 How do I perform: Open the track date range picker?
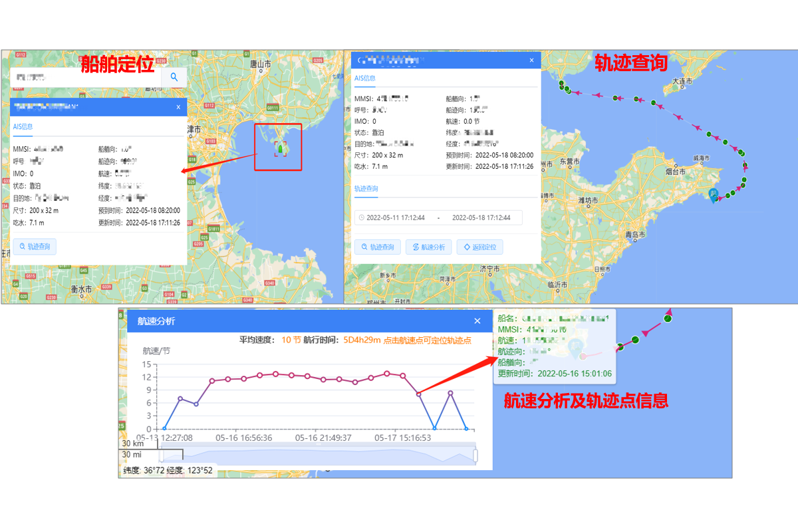pos(438,217)
